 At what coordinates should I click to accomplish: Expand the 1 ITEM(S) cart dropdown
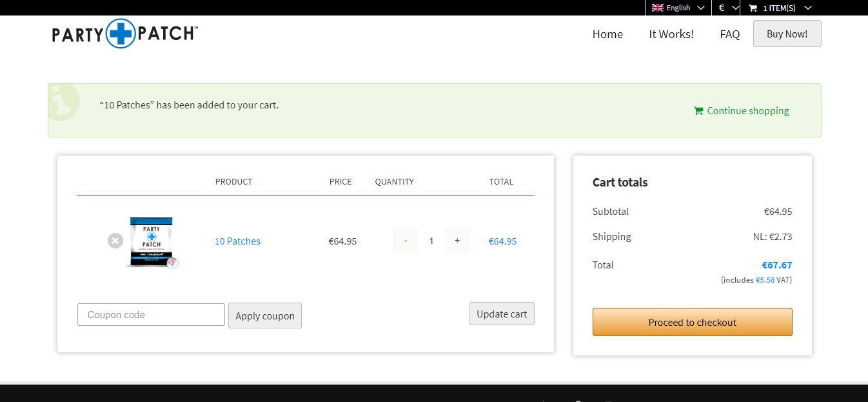(780, 8)
